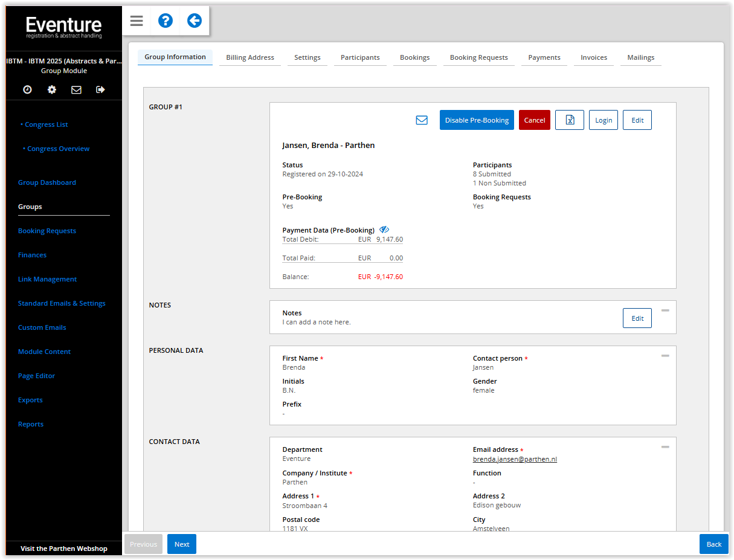Screen dimensions: 734x560
Task: Click the Next button at bottom
Action: [x=182, y=544]
